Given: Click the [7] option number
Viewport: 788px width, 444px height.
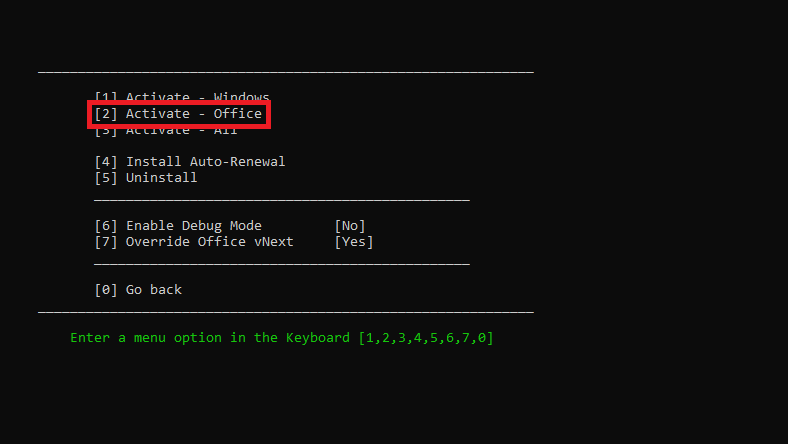Looking at the screenshot, I should [106, 242].
